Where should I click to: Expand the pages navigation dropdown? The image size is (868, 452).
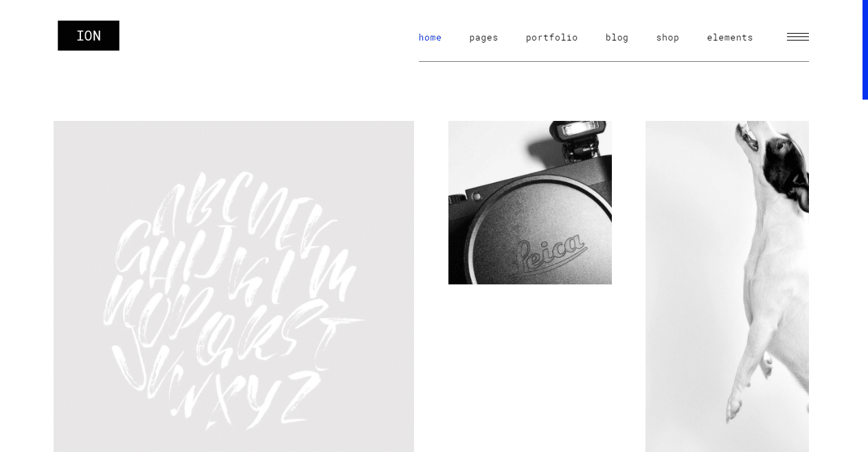[483, 38]
